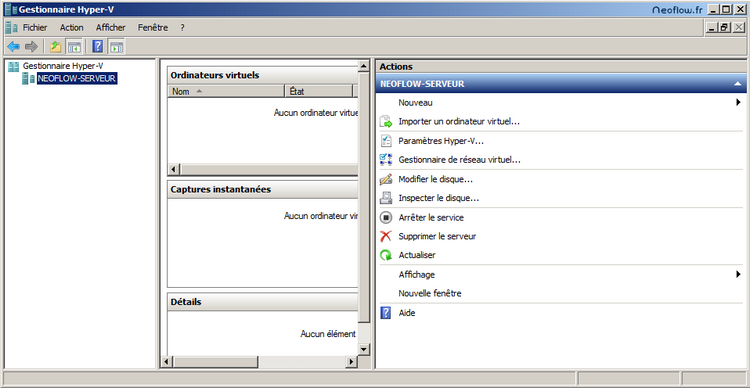750x388 pixels.
Task: Click the MMC icon left of Fichier
Action: [x=11, y=28]
